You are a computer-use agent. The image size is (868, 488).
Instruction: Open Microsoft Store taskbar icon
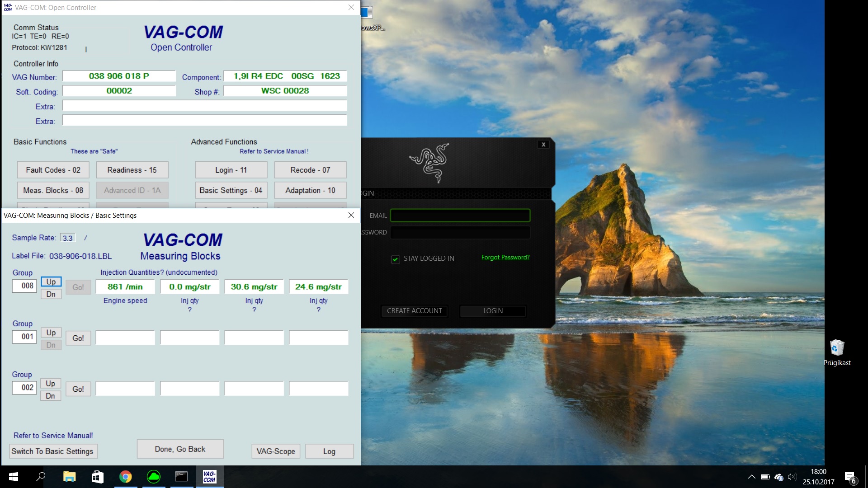coord(97,477)
